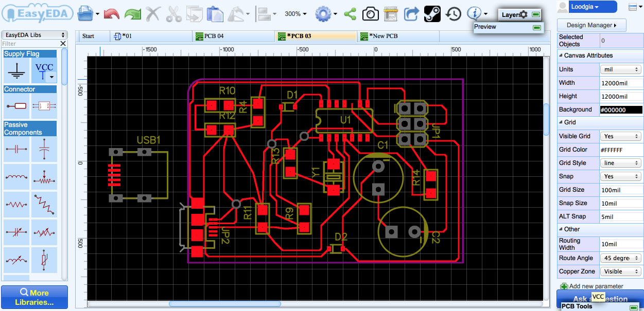
Task: Click the Paste clipboard icon
Action: (x=215, y=14)
